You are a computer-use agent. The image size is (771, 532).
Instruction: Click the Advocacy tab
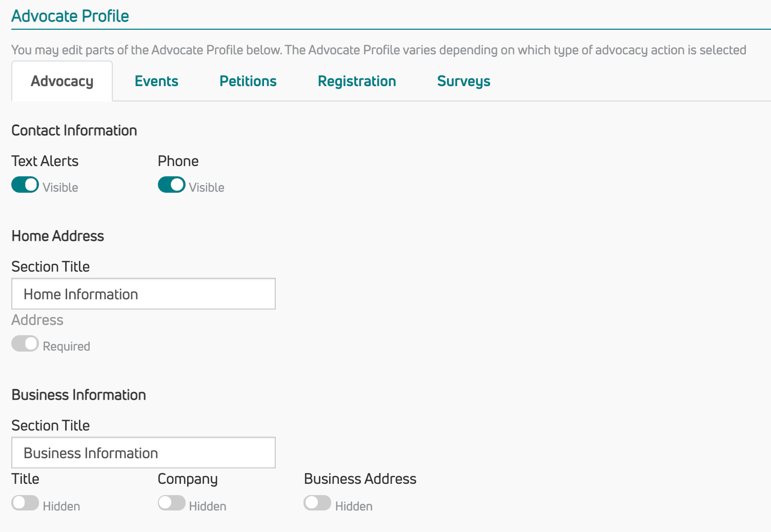point(62,81)
